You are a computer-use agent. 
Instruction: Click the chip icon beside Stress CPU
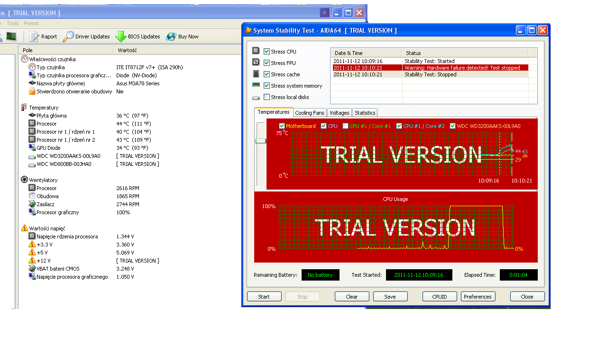coord(256,51)
